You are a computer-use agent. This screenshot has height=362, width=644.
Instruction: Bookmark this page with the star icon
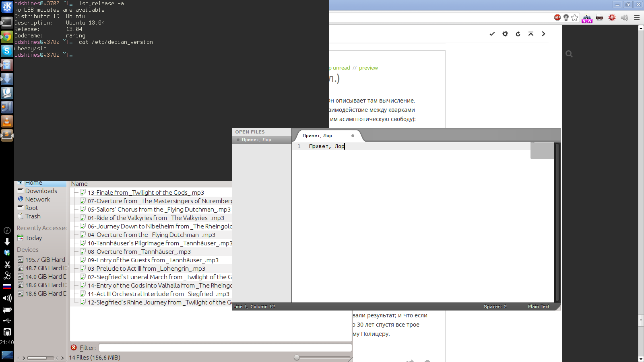[x=575, y=17]
